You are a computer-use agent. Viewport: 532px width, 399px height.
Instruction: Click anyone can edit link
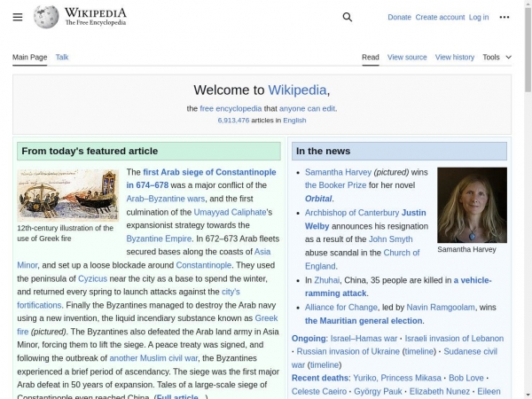tap(307, 108)
